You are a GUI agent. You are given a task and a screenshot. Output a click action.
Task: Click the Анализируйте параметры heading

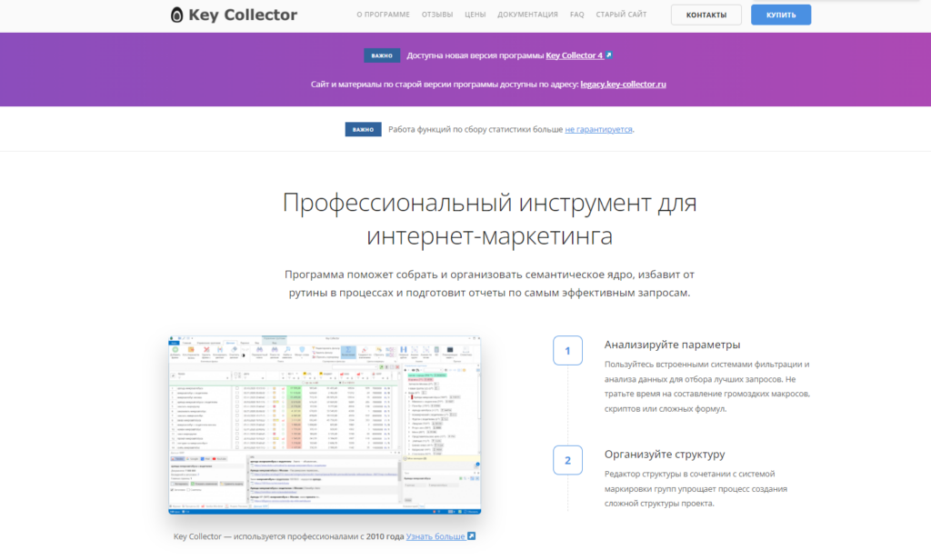coord(672,345)
